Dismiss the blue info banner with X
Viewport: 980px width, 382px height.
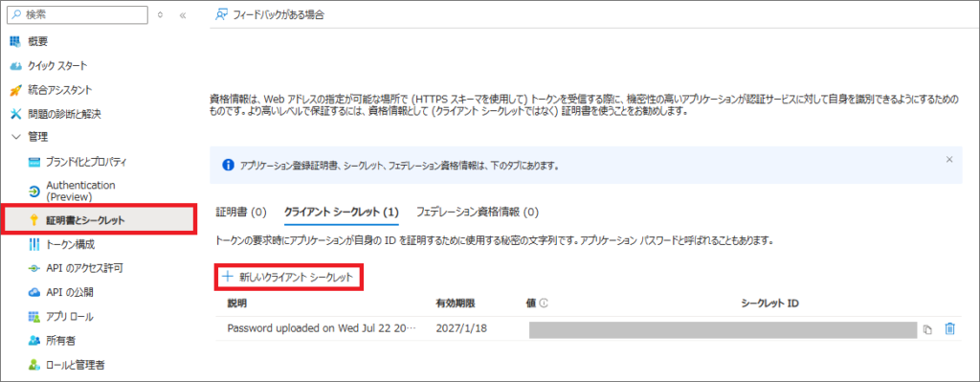949,160
